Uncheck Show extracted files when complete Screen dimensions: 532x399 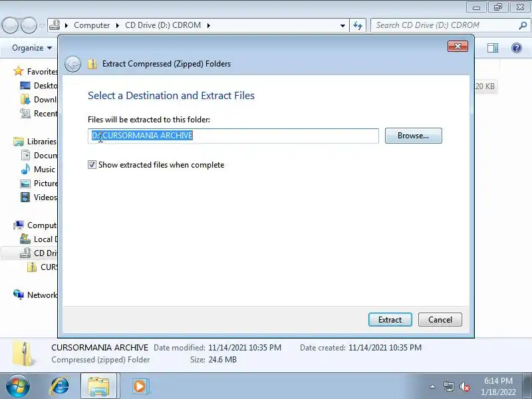[x=92, y=165]
